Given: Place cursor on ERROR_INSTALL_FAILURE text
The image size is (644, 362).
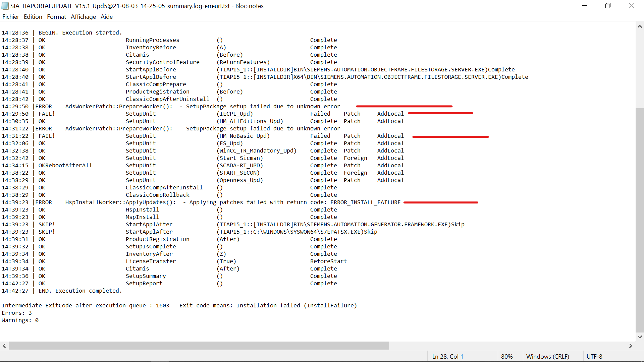Looking at the screenshot, I should point(365,202).
